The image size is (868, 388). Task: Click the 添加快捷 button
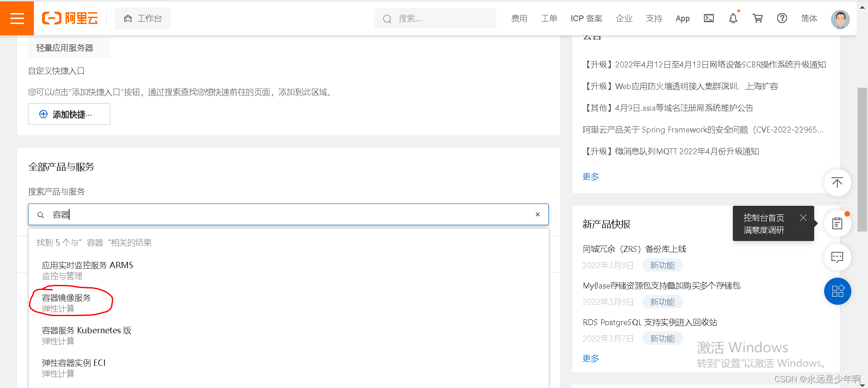69,114
